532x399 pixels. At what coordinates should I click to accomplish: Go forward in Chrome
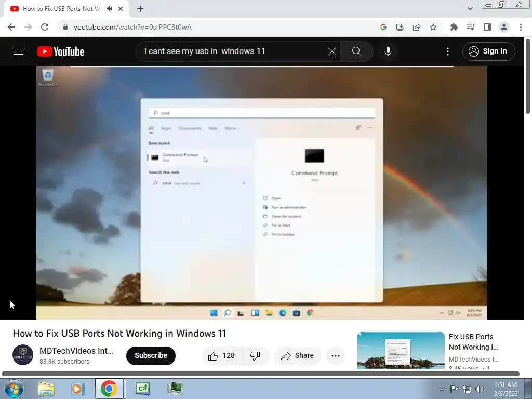click(28, 27)
